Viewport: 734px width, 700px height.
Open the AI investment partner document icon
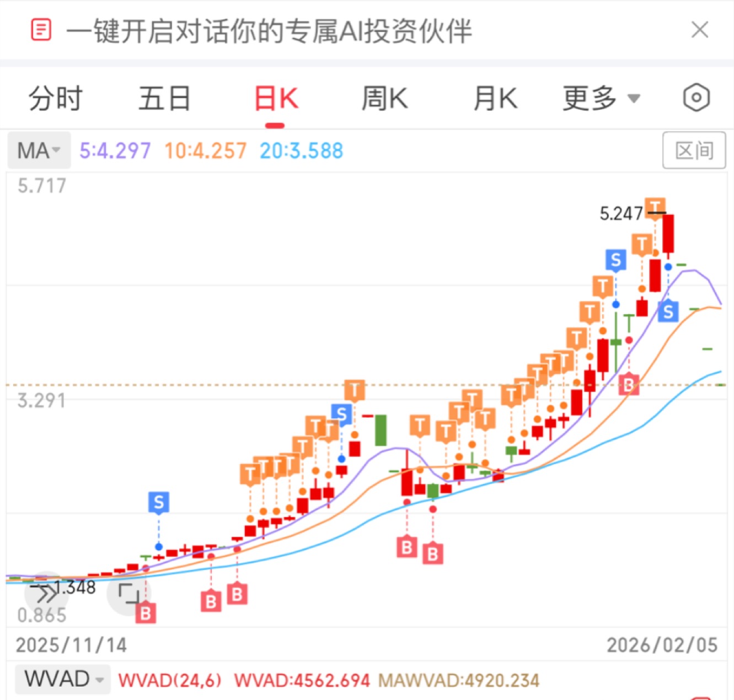pyautogui.click(x=41, y=30)
